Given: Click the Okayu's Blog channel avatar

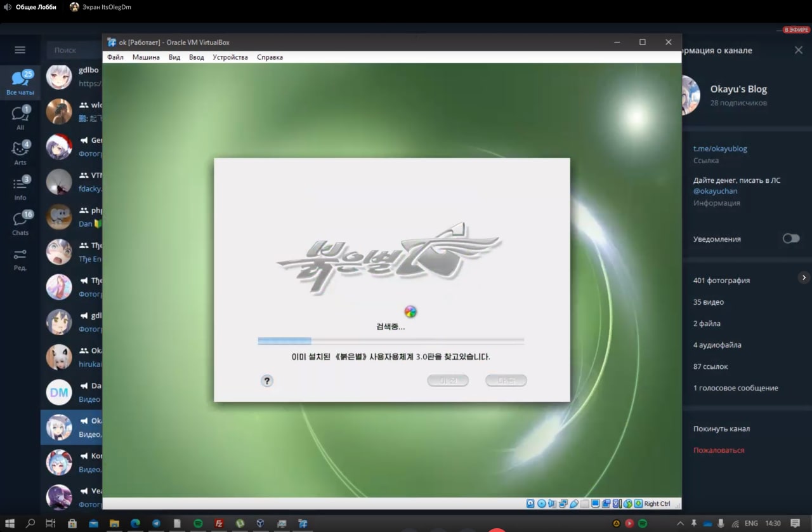Looking at the screenshot, I should tap(691, 95).
